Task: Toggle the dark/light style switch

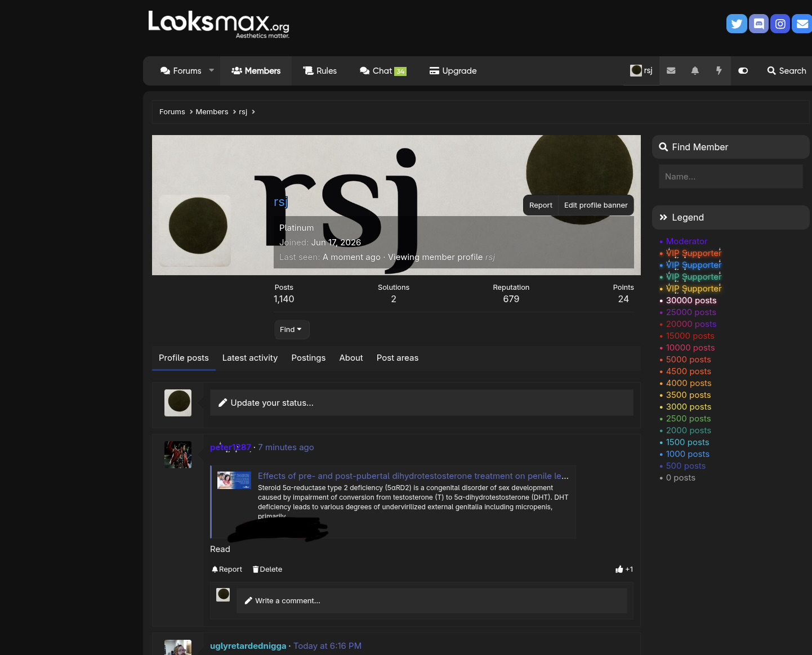Action: click(743, 71)
